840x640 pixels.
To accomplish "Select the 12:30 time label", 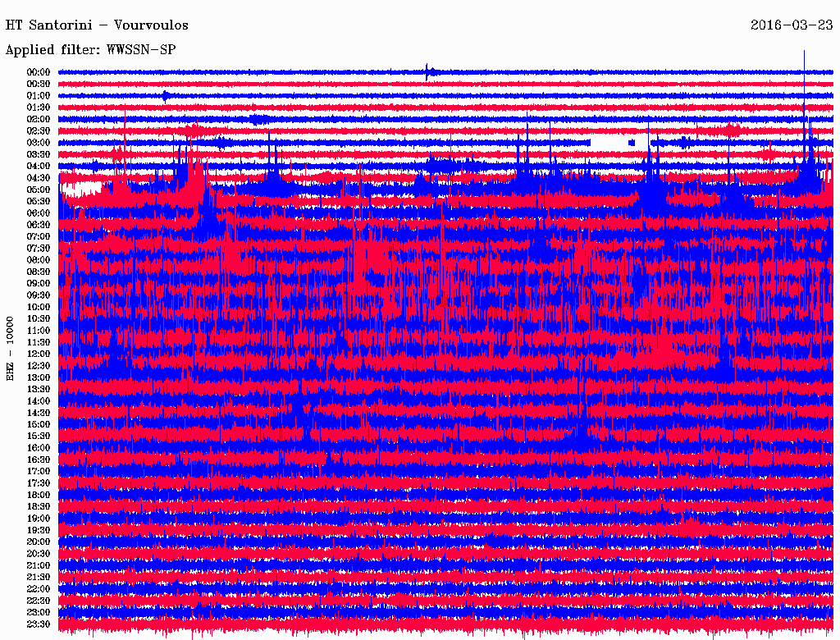I will click(39, 366).
